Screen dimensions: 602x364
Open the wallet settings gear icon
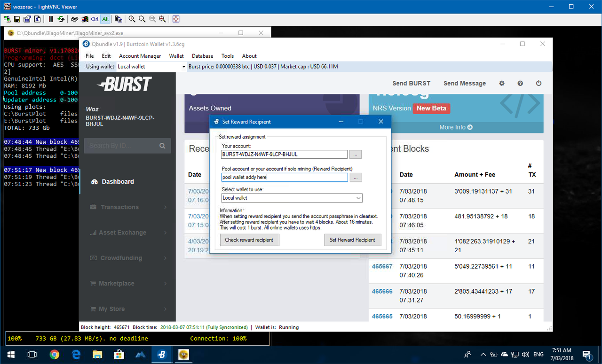point(502,83)
